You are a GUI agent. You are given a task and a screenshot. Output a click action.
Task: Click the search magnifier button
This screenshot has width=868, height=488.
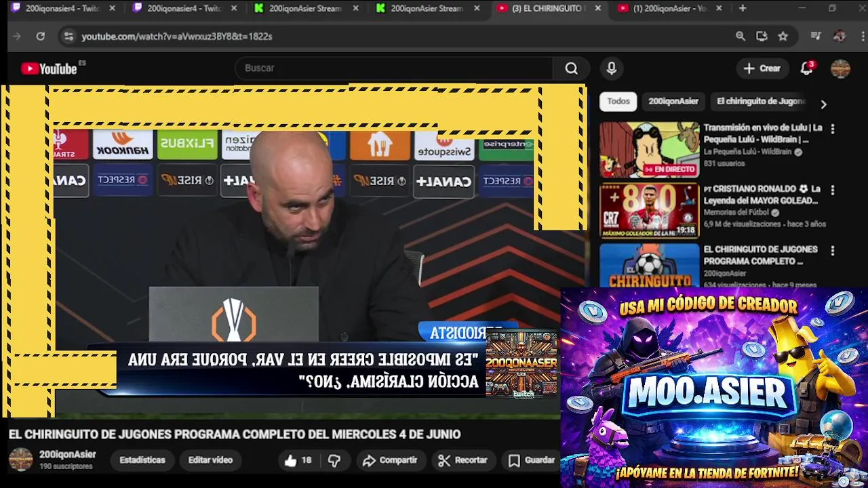[572, 68]
